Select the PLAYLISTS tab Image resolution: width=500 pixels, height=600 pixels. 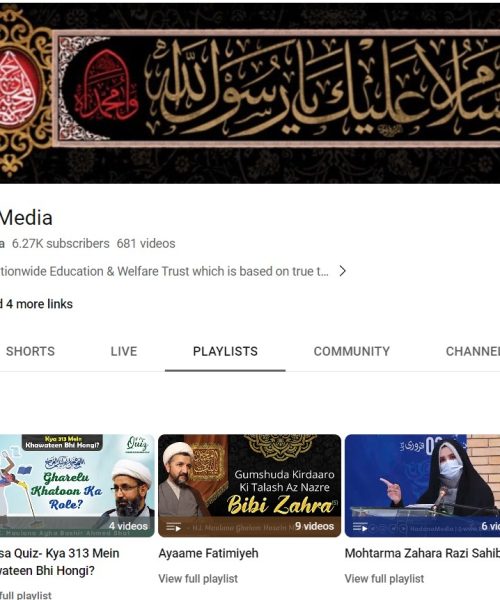tap(225, 351)
